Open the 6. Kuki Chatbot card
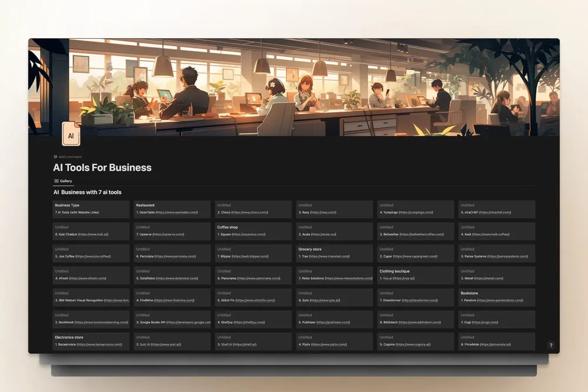The width and height of the screenshot is (588, 392). pyautogui.click(x=91, y=231)
